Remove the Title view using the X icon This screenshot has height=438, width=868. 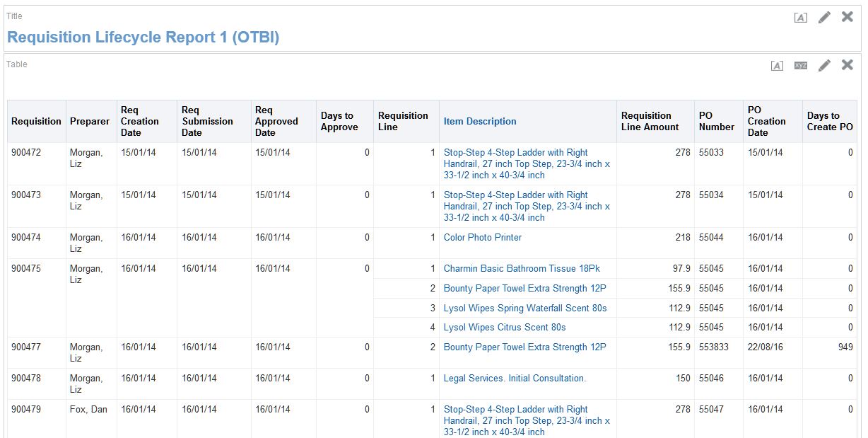point(847,16)
